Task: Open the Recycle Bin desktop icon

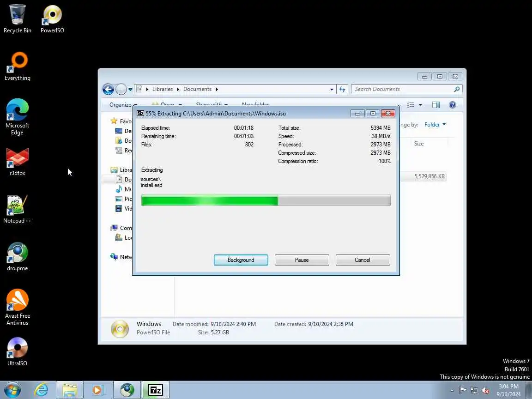Action: point(17,18)
